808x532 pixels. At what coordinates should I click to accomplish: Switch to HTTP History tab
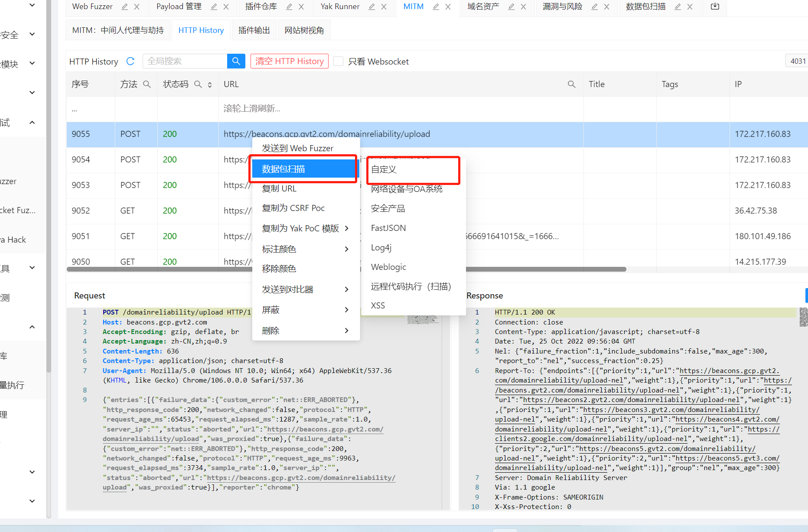pos(201,30)
